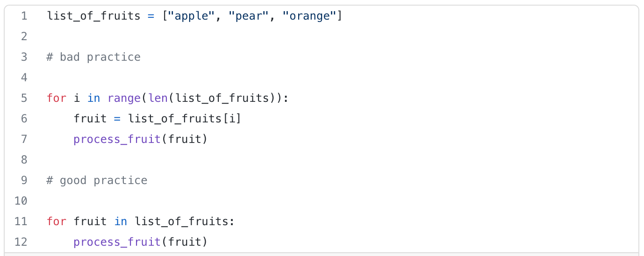Click the 'range' function call
The height and width of the screenshot is (256, 644).
(x=124, y=98)
